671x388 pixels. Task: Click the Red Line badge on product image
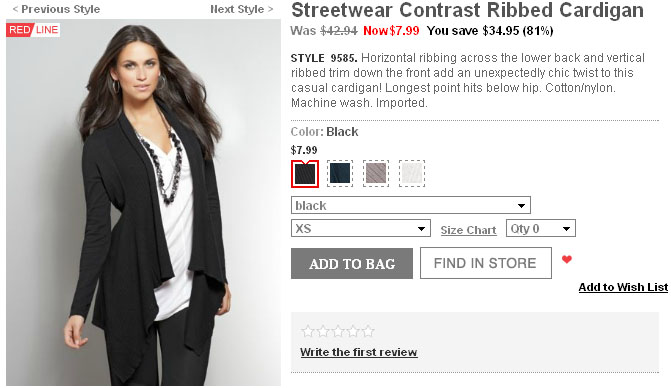point(33,30)
